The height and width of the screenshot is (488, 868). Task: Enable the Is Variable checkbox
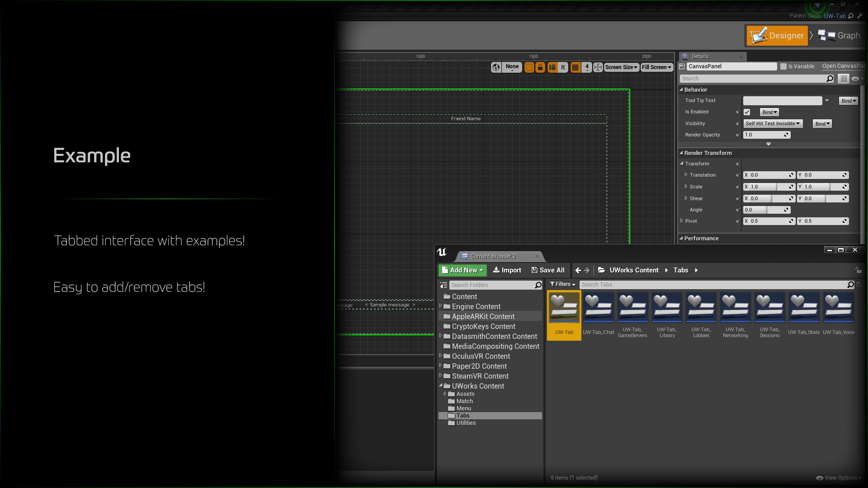tap(784, 66)
